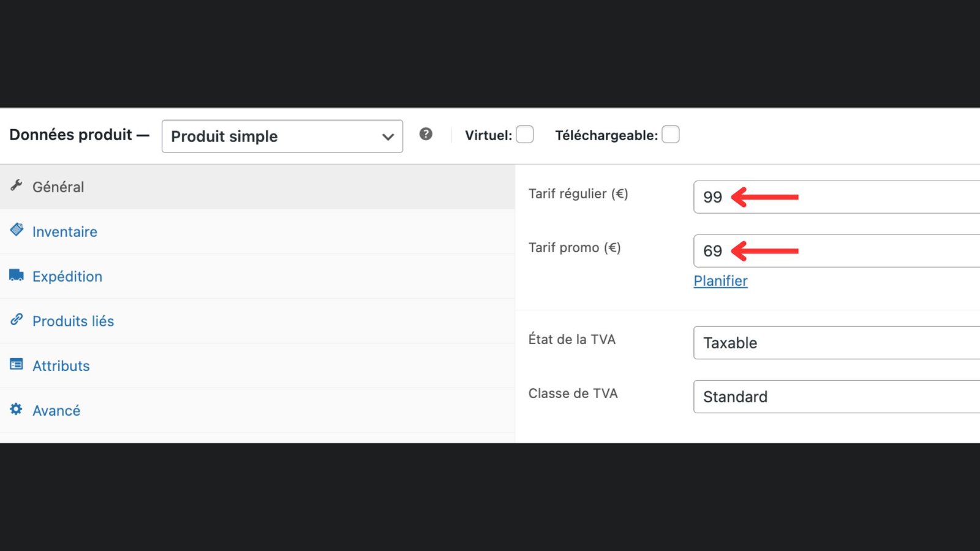The image size is (980, 551).
Task: Click the État de la TVA label
Action: tap(572, 339)
